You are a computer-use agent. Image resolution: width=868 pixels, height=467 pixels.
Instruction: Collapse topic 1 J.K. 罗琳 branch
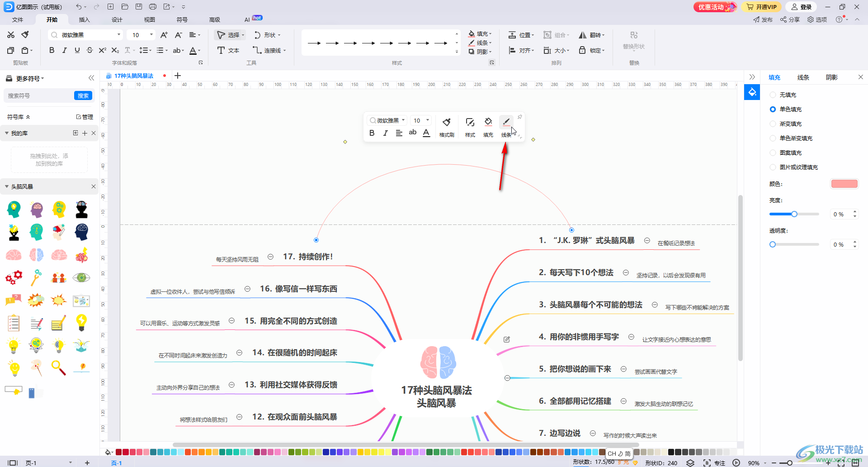647,240
